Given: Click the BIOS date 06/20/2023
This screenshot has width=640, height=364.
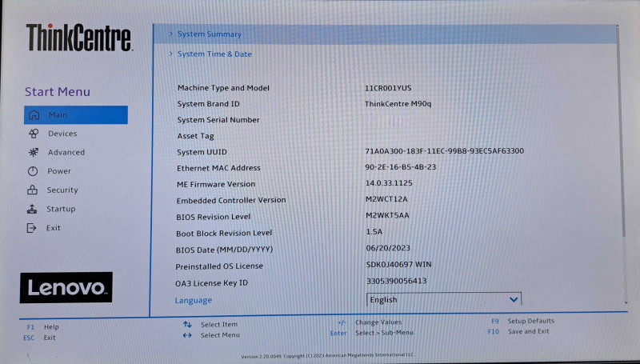Looking at the screenshot, I should [x=388, y=248].
